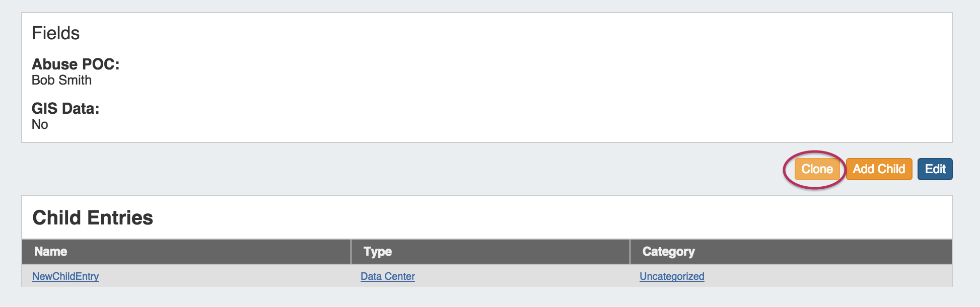This screenshot has height=307, width=980.
Task: Open the Edit button
Action: pyautogui.click(x=935, y=169)
